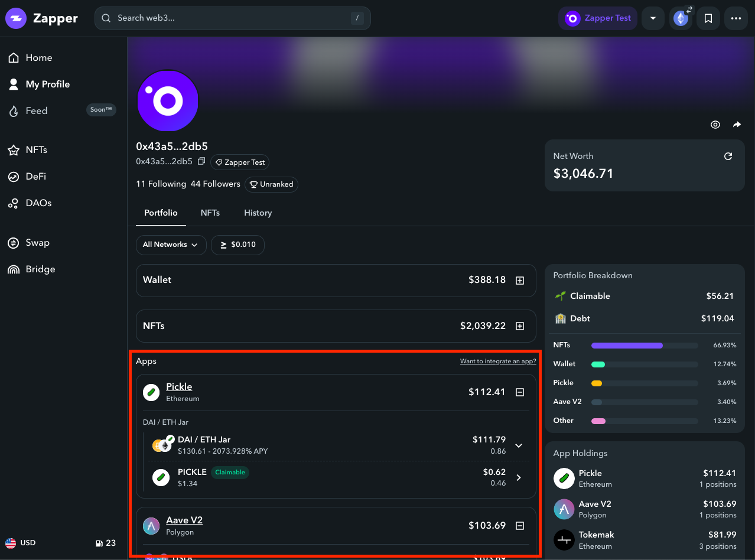Expand the DAI / ETH Jar position details
Image resolution: width=755 pixels, height=560 pixels.
(519, 445)
